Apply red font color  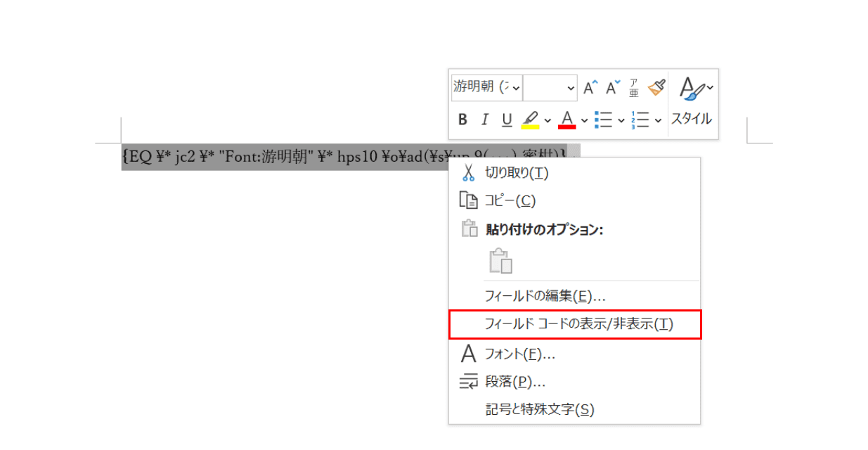[567, 120]
